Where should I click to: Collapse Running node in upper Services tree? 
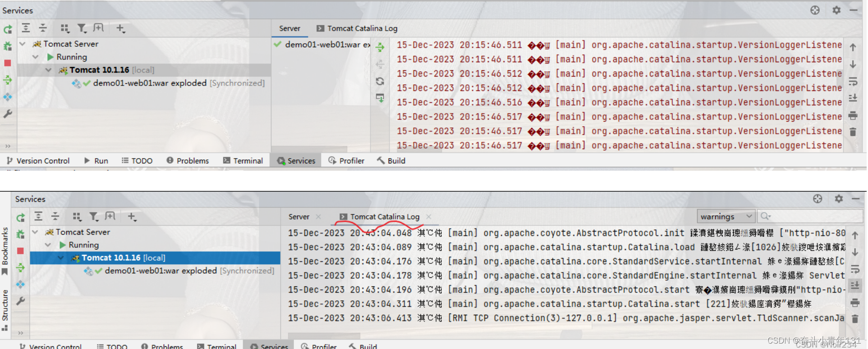point(36,57)
